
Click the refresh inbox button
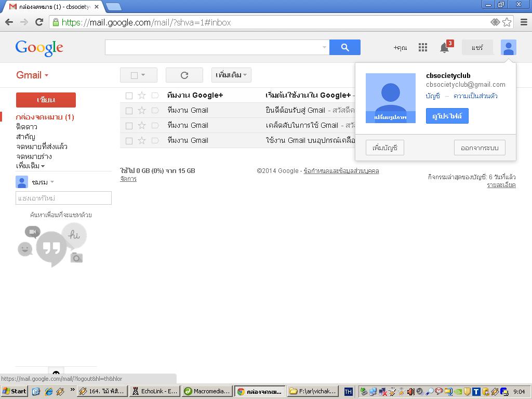point(184,75)
